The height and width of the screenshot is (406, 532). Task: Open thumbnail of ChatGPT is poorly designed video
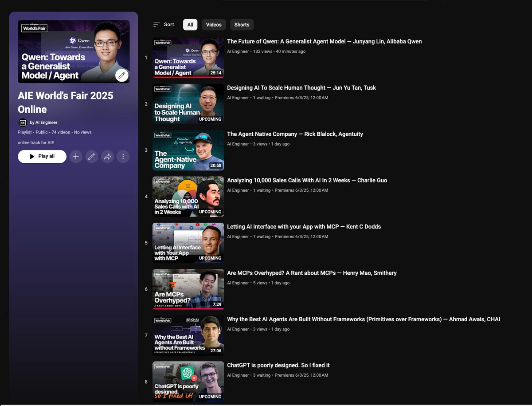point(188,382)
